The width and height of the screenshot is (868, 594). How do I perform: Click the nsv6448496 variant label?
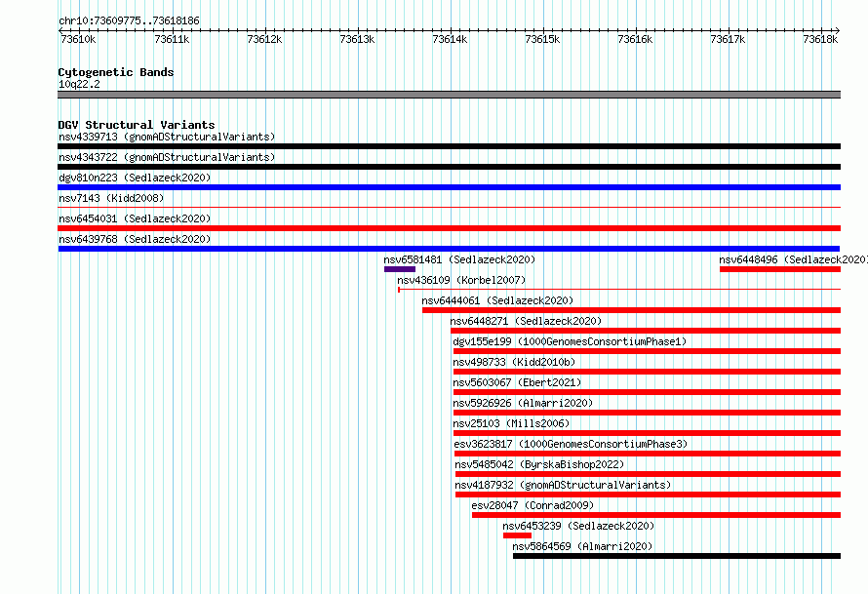pos(793,259)
